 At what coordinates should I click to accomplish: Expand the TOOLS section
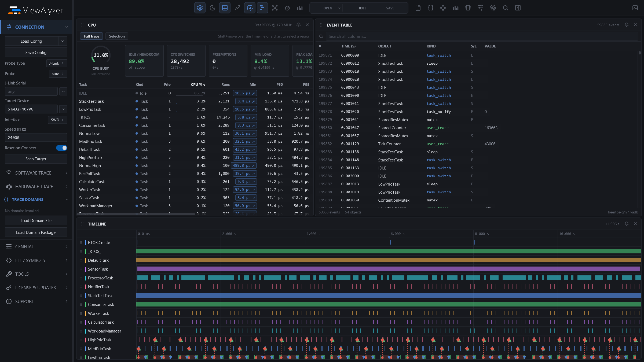tap(36, 274)
